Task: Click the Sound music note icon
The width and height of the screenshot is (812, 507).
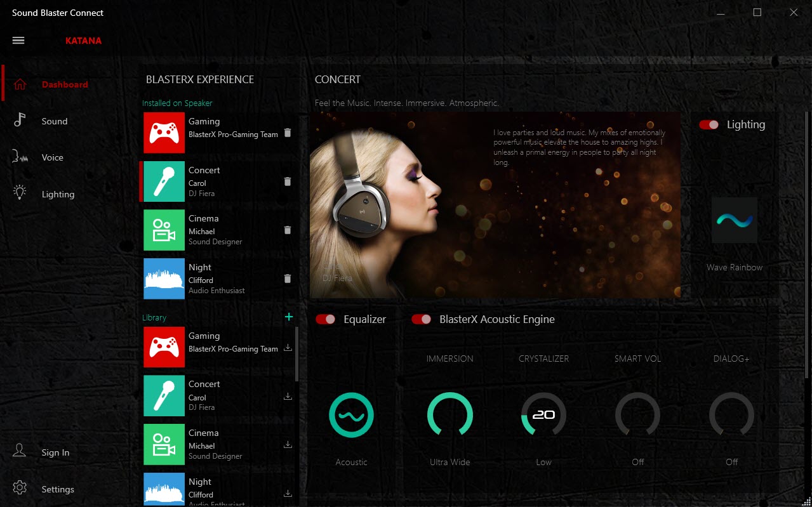Action: point(20,121)
